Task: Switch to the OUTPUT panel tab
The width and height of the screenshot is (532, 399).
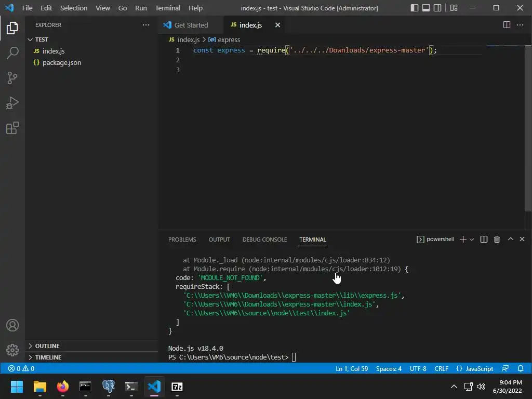Action: (219, 240)
